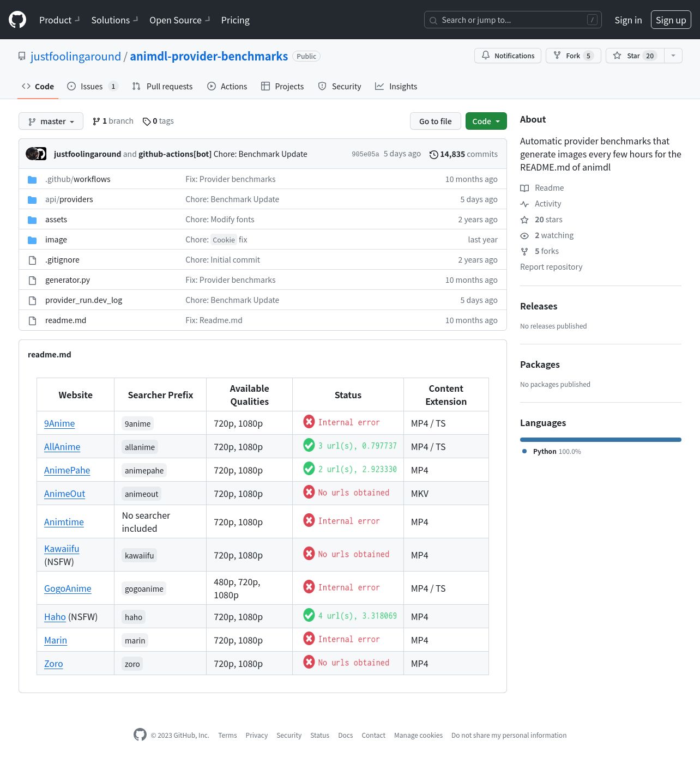Open the Code tab
This screenshot has height=771, width=700.
(38, 86)
